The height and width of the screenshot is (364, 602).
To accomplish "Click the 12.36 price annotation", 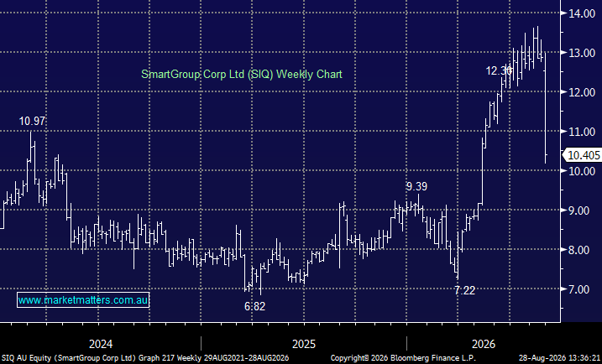I will (499, 71).
